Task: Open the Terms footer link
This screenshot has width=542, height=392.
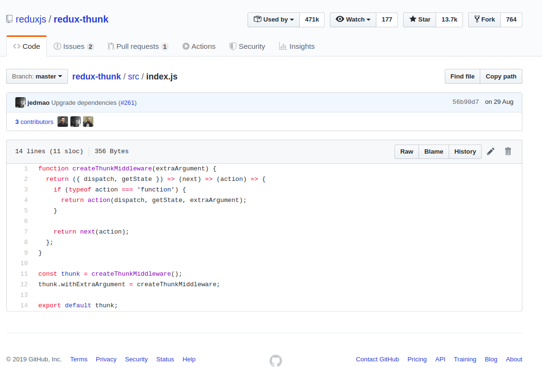Action: point(79,359)
